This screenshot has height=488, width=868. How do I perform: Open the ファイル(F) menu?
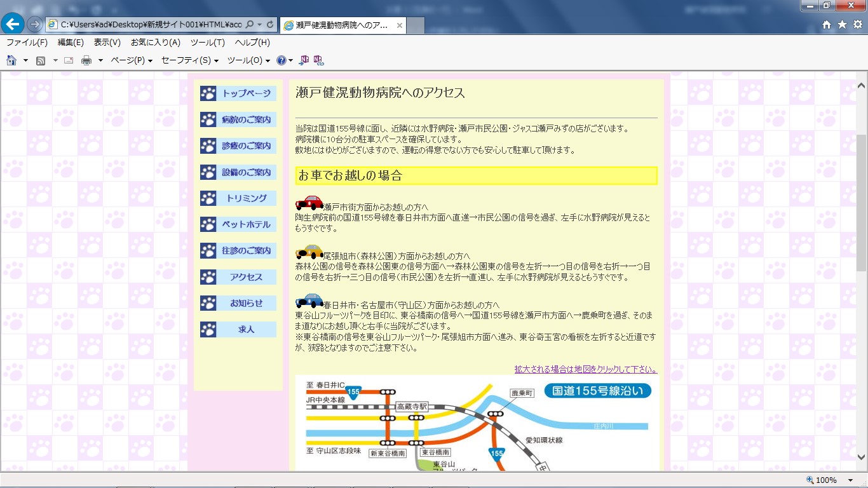point(27,43)
